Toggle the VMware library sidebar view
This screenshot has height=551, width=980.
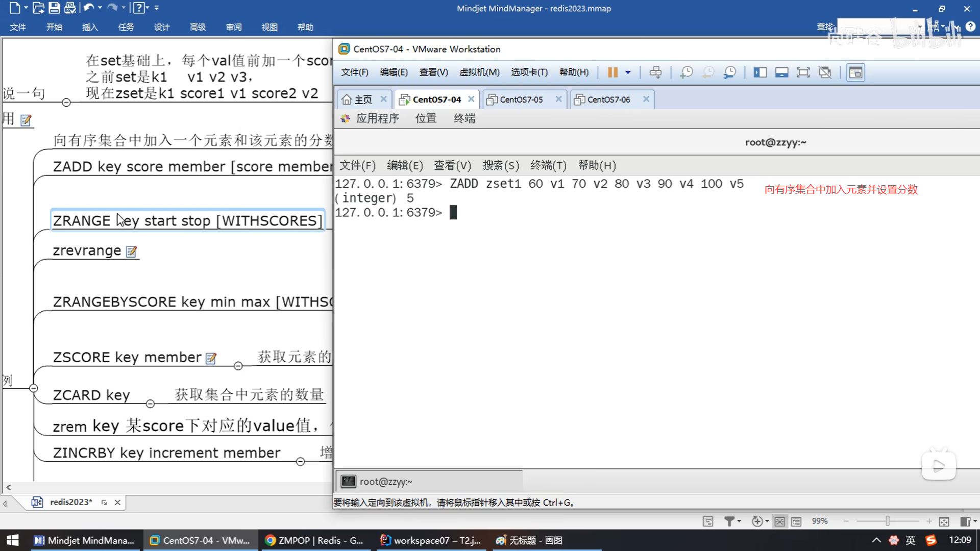760,72
